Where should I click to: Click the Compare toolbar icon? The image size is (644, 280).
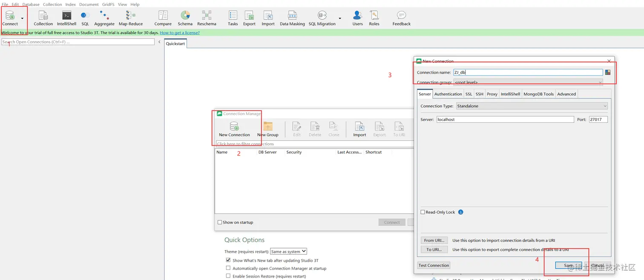pos(163,18)
